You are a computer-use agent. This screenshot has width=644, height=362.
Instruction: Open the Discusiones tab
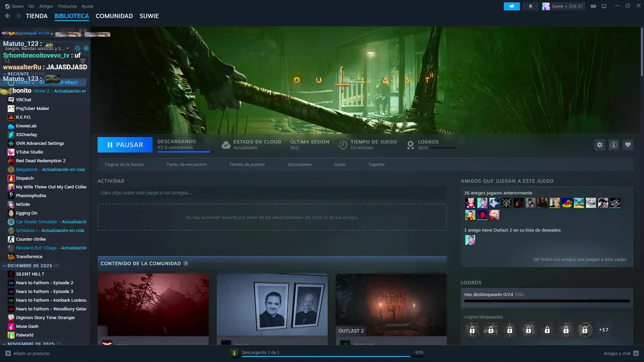299,164
